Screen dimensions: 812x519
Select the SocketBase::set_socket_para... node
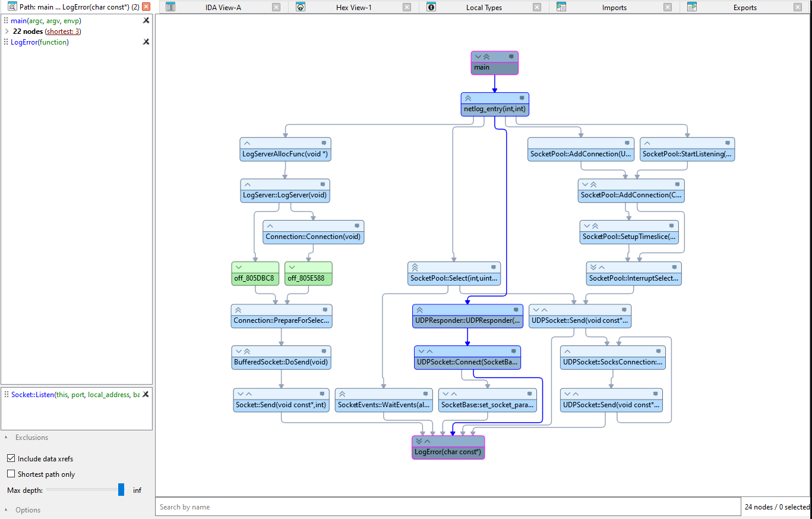pyautogui.click(x=488, y=400)
